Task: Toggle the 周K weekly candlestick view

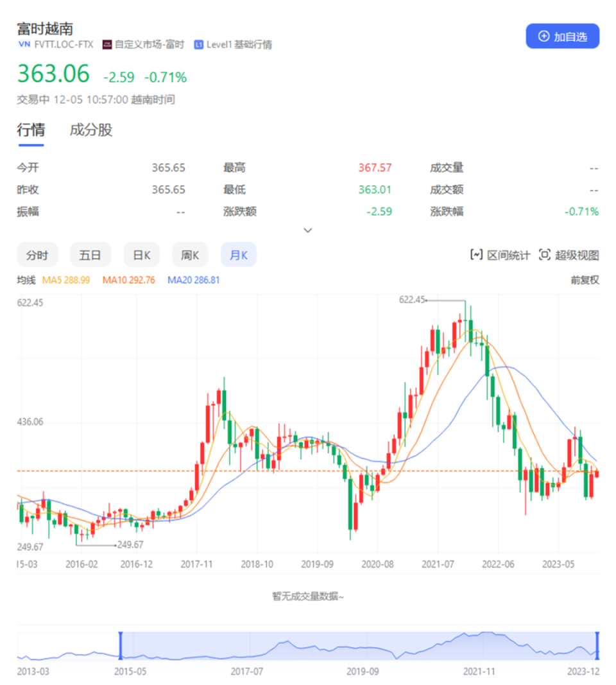Action: [190, 254]
